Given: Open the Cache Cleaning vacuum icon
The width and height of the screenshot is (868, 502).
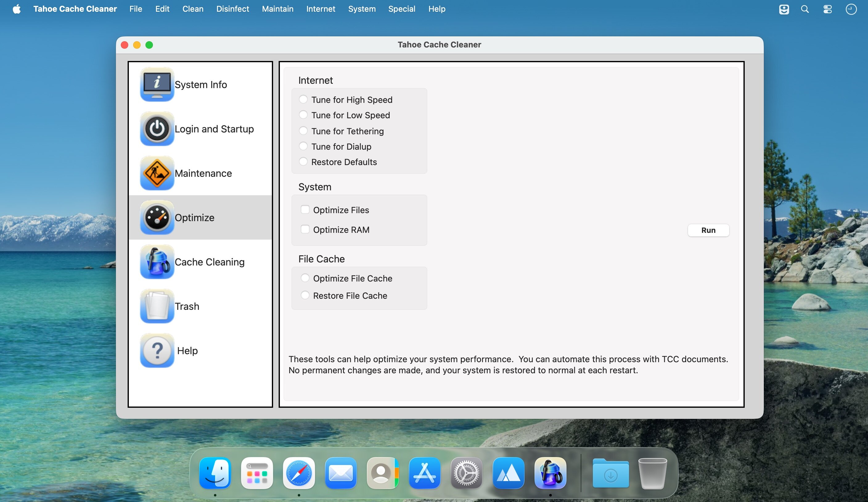Looking at the screenshot, I should [157, 262].
